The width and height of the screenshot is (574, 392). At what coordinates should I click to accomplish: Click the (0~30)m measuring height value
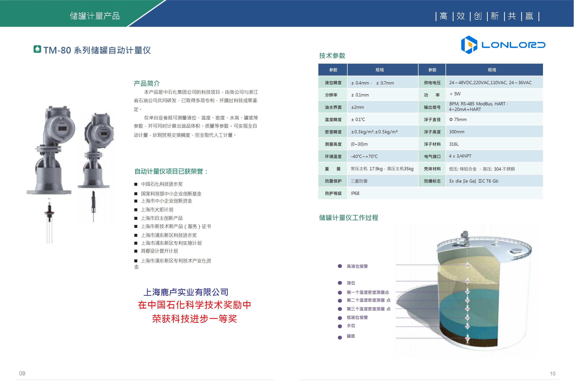pos(359,144)
